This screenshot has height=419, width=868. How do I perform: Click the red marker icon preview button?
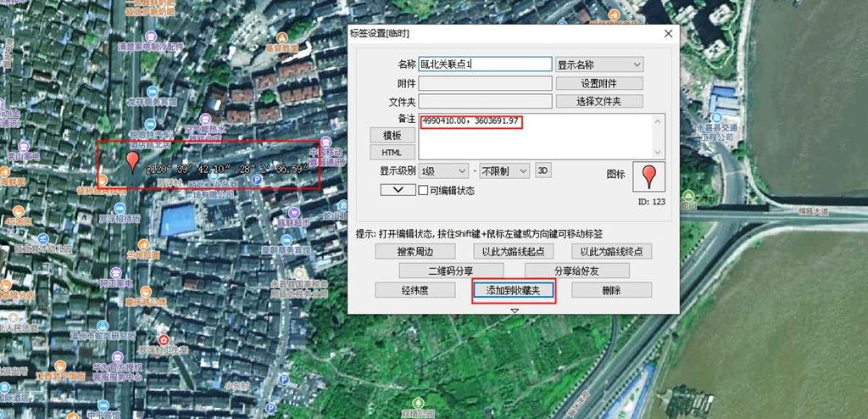tap(649, 176)
